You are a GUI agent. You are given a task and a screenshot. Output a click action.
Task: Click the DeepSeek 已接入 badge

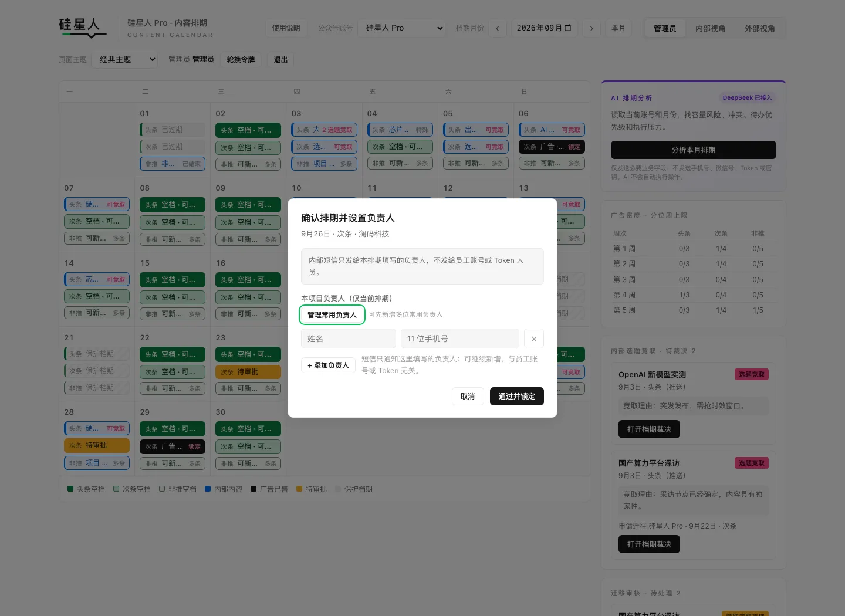pos(747,98)
